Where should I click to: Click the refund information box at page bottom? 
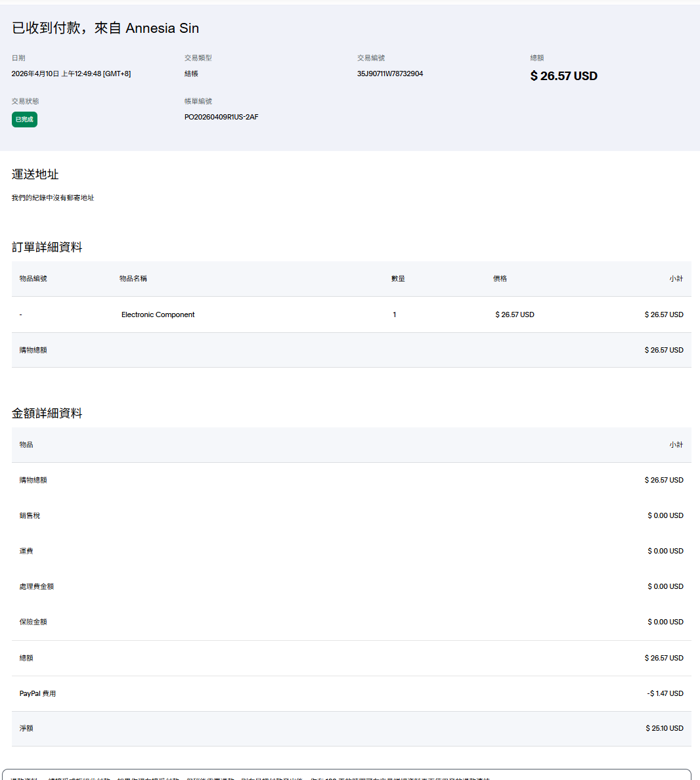tap(347, 775)
